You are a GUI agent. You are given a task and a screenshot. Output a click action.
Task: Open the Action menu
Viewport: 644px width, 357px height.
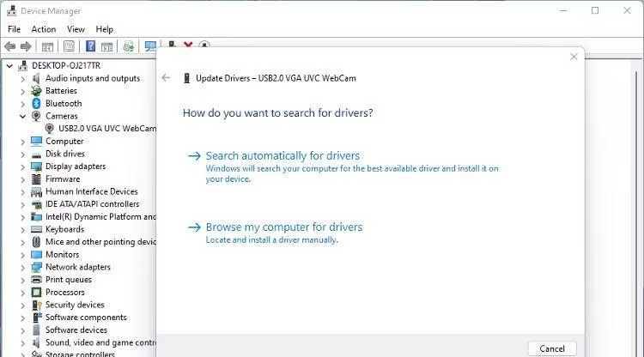[x=44, y=29]
